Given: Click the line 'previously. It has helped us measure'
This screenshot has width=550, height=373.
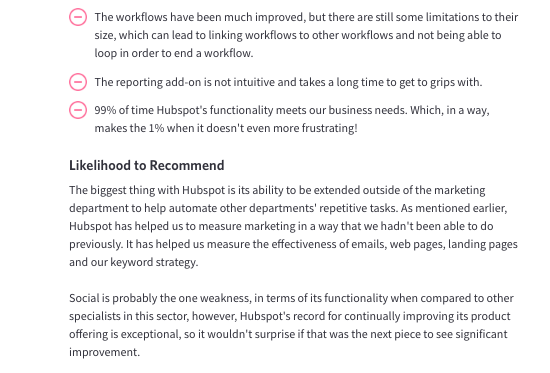Looking at the screenshot, I should pyautogui.click(x=293, y=244).
